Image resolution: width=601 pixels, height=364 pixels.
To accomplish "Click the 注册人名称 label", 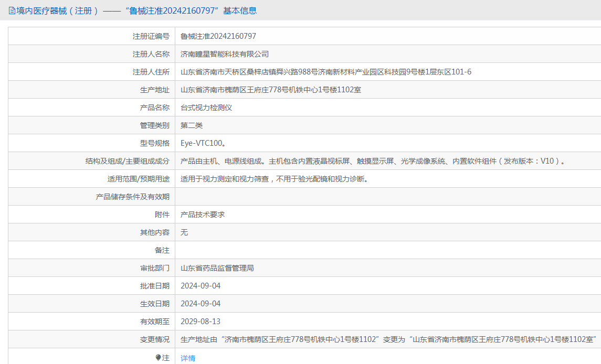I will pyautogui.click(x=151, y=54).
